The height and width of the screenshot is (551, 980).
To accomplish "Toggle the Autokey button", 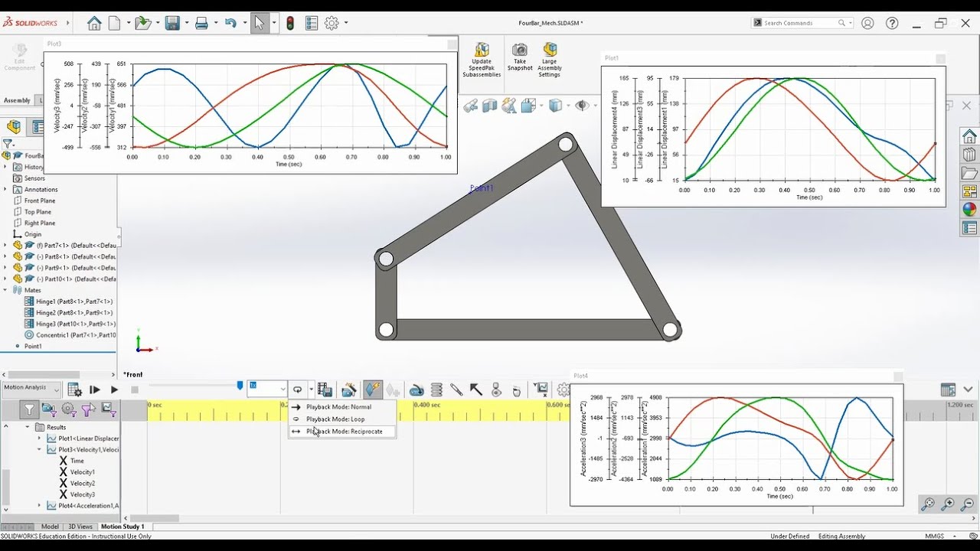I will click(x=373, y=390).
